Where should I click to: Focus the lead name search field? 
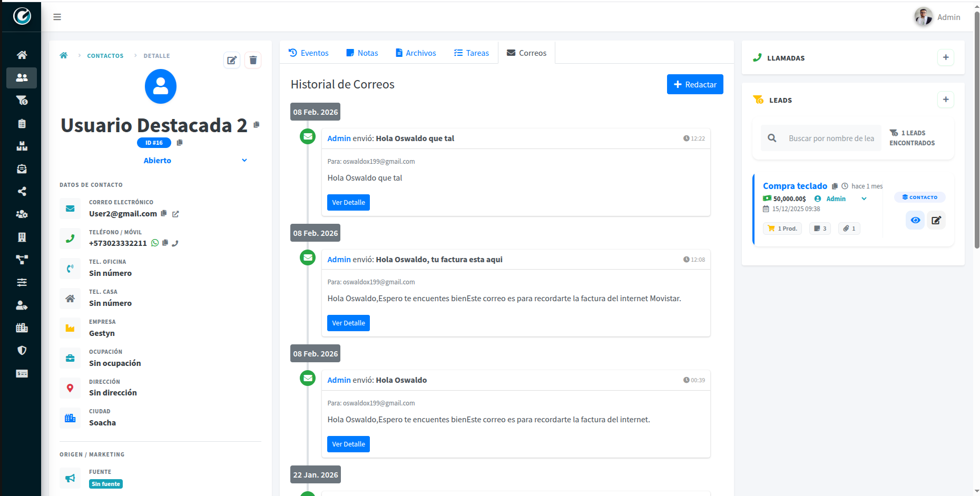click(x=831, y=138)
